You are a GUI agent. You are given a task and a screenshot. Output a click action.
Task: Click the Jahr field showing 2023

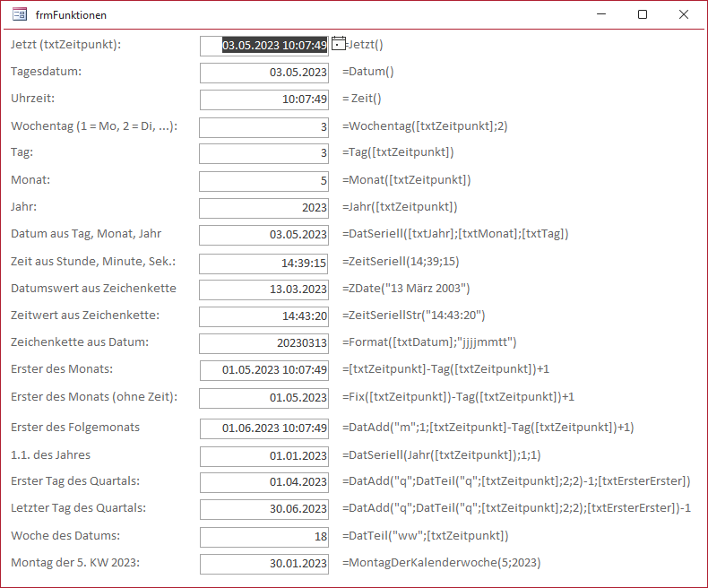coord(264,208)
